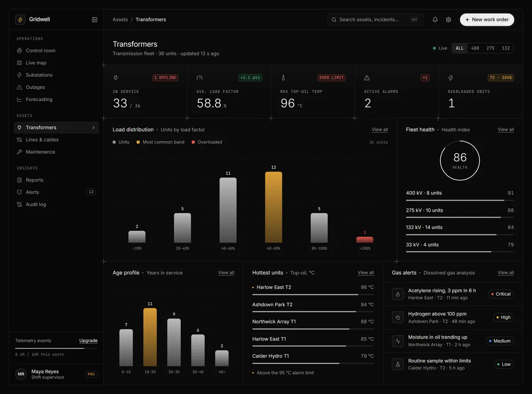This screenshot has height=394, width=532.
Task: Select the ALL voltage filter
Action: pos(460,48)
